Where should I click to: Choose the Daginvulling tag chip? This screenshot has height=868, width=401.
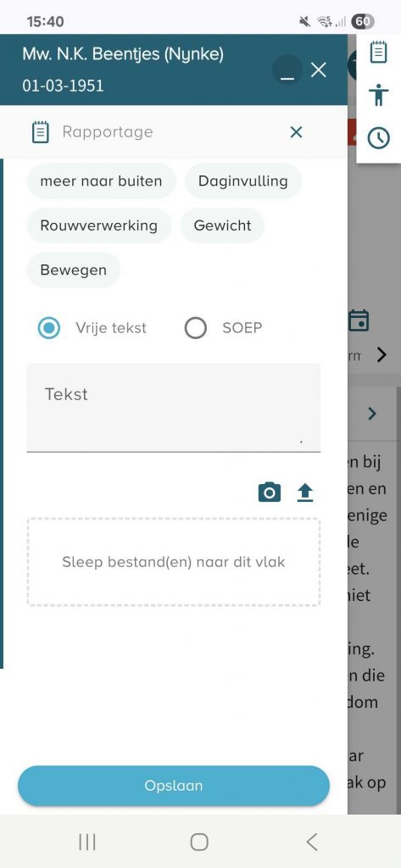click(x=243, y=181)
